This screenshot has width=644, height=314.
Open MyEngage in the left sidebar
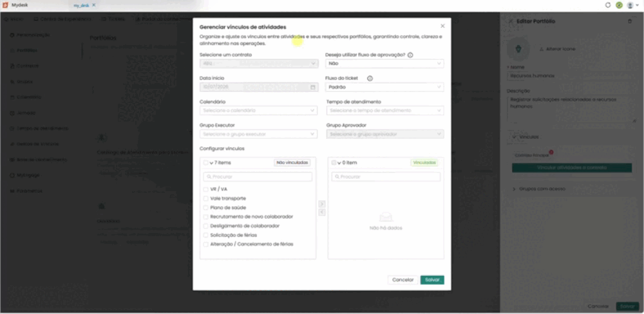24,175
